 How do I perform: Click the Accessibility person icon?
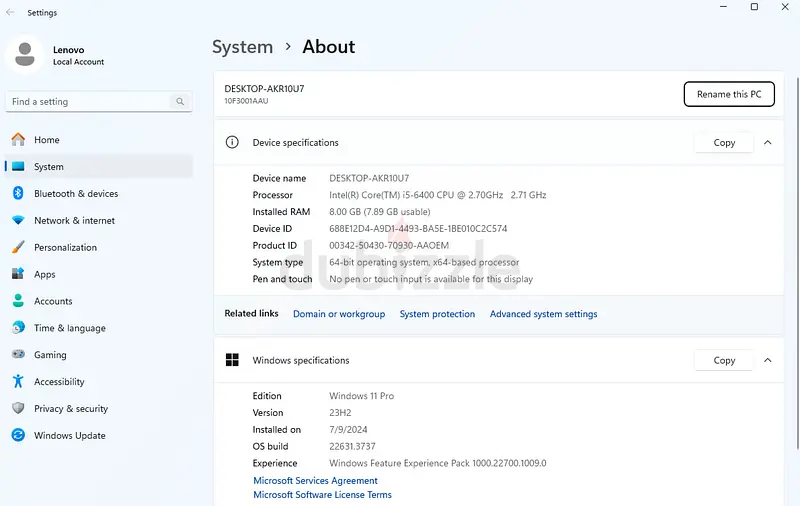coord(18,382)
